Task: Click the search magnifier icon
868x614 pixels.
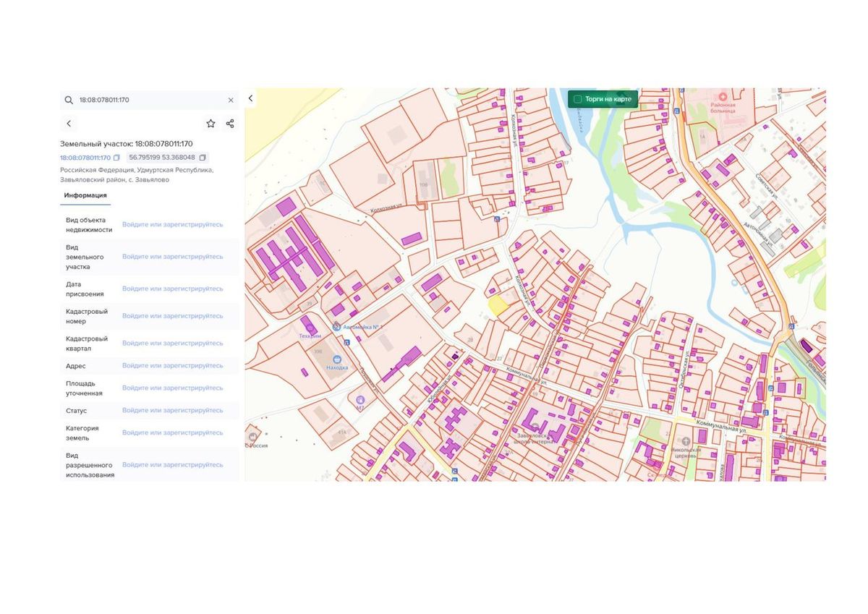Action: pos(69,100)
